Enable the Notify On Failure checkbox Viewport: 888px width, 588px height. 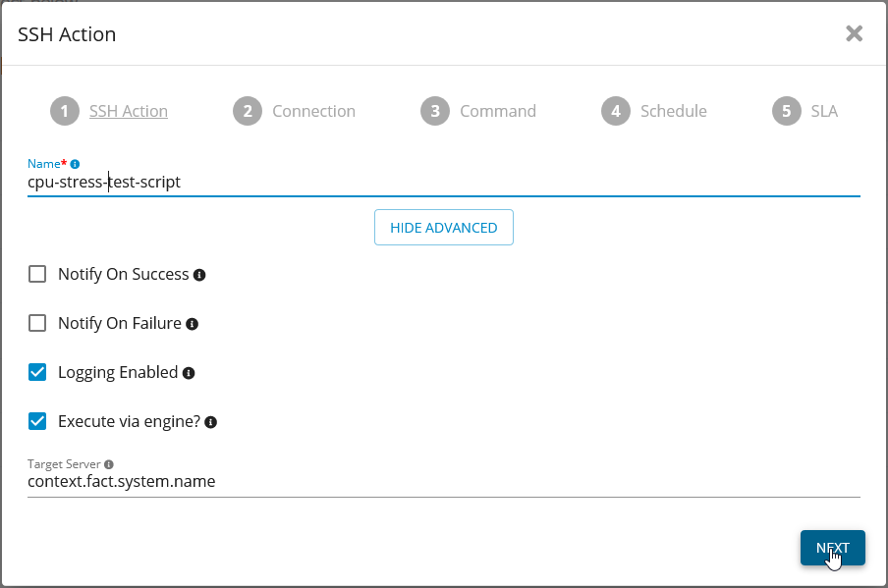click(37, 323)
